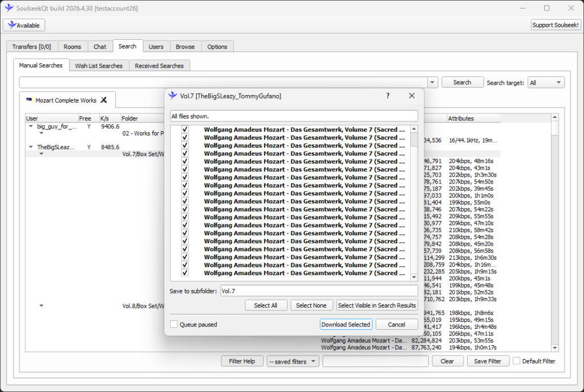Open the Users tab
The height and width of the screenshot is (392, 584).
pyautogui.click(x=156, y=47)
